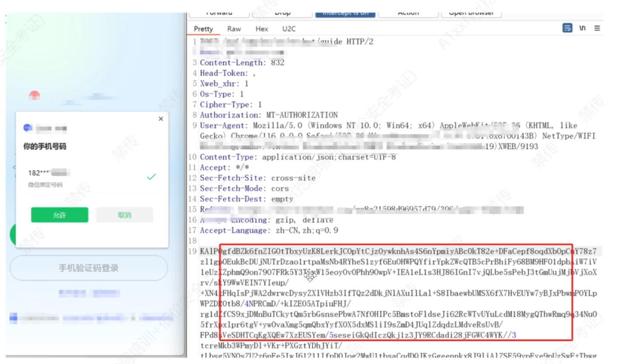Switch to the Raw tab
The width and height of the screenshot is (617, 364).
tap(234, 29)
